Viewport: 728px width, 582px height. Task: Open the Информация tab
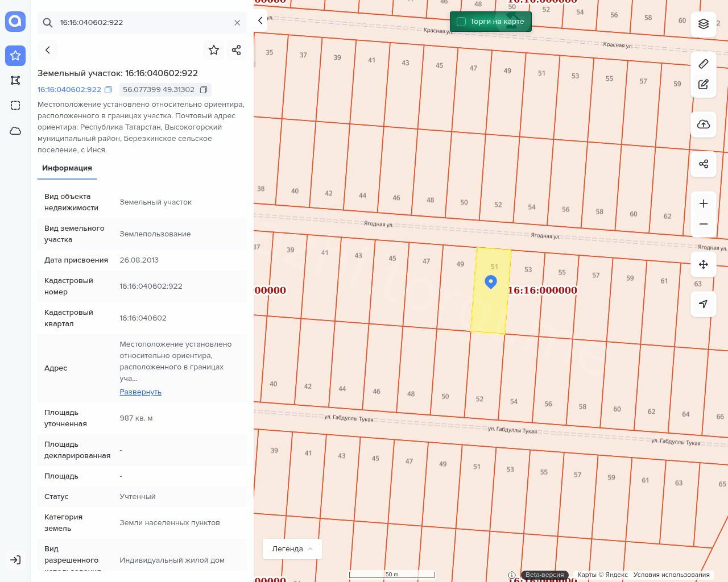[x=67, y=168]
